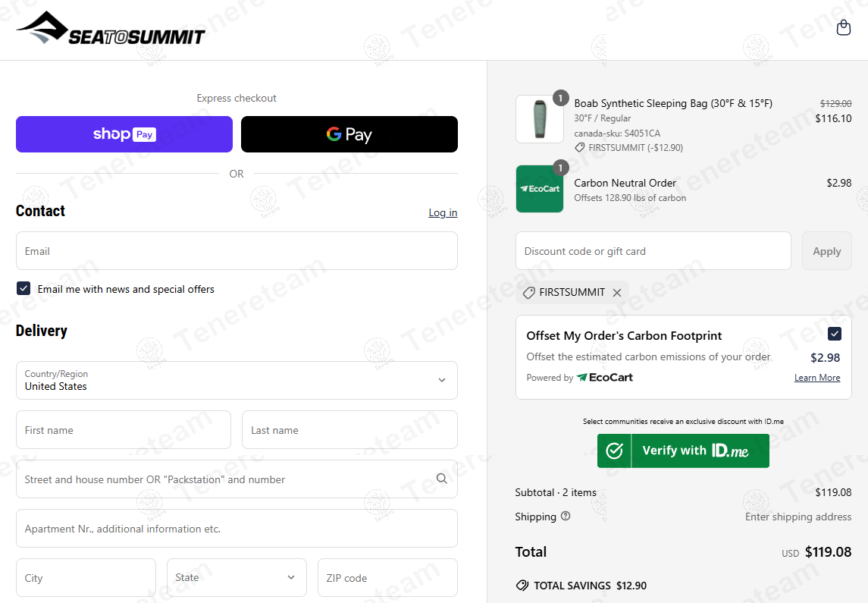The width and height of the screenshot is (868, 603).
Task: Click the discount code or gift card field
Action: [x=653, y=251]
